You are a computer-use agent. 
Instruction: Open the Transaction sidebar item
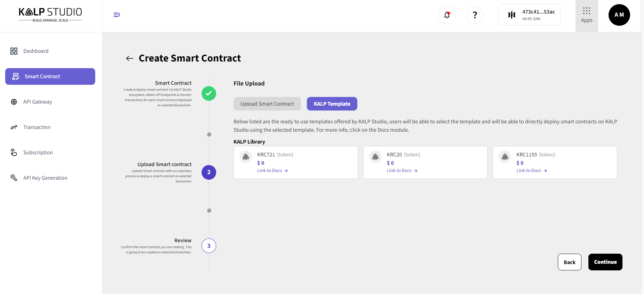point(37,127)
